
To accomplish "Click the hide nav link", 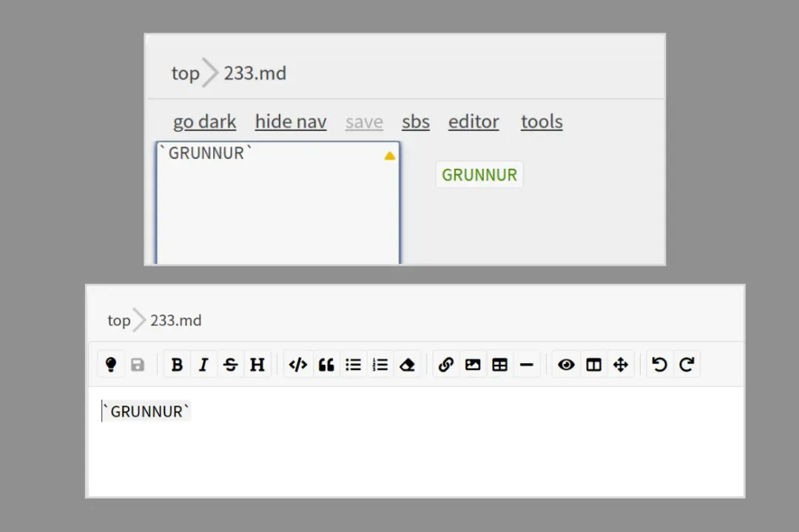I will coord(291,122).
